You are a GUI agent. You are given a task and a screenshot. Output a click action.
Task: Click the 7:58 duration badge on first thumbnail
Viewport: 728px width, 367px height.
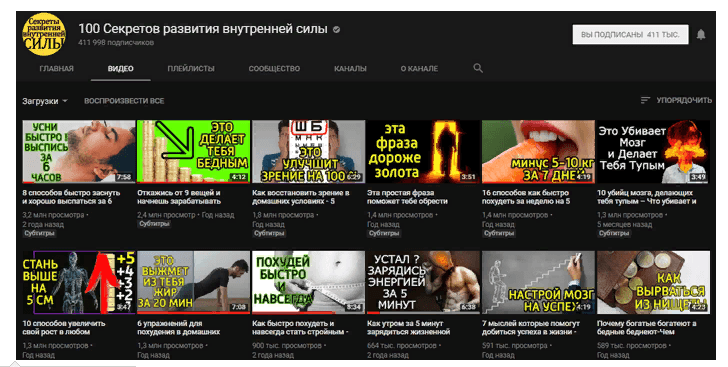tap(124, 177)
